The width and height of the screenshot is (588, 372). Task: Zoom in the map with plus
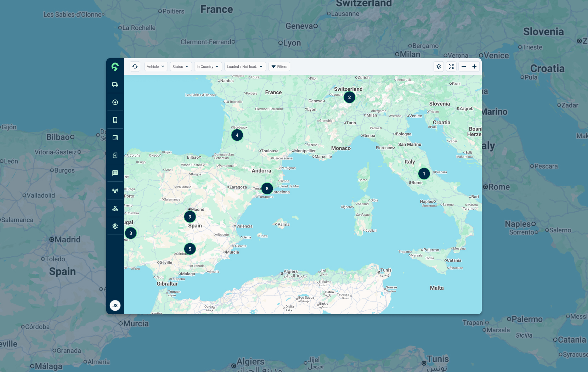pos(474,67)
